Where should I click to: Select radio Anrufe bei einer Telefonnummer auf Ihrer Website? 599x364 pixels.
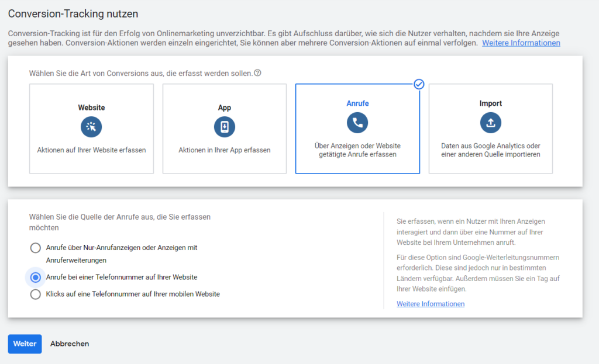[36, 278]
